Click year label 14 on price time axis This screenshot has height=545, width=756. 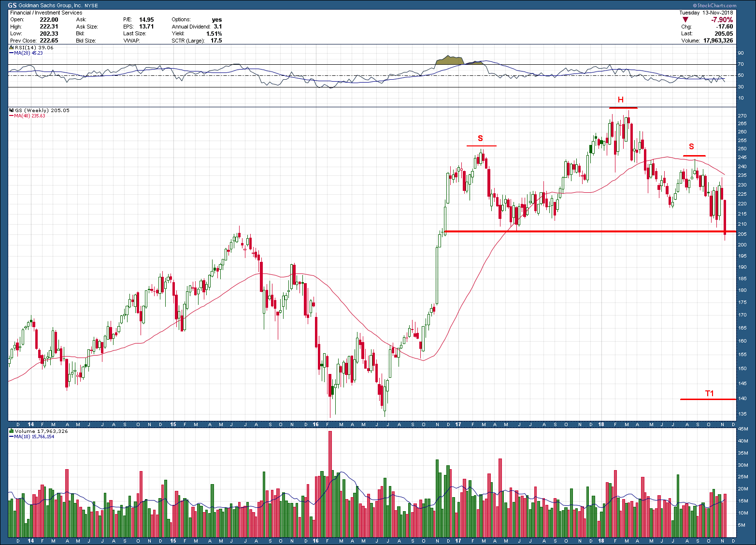point(31,425)
